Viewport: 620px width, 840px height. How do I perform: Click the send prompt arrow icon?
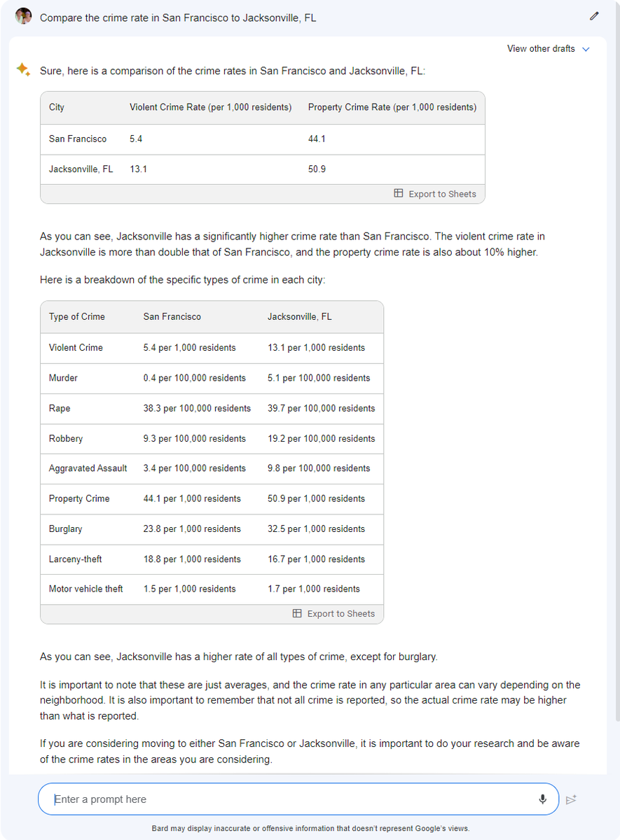click(x=571, y=799)
